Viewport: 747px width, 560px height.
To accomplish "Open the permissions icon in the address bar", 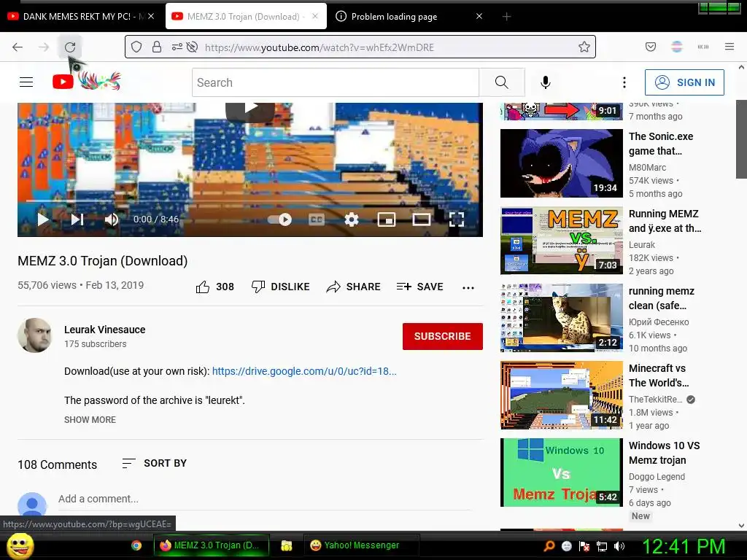I will (177, 47).
